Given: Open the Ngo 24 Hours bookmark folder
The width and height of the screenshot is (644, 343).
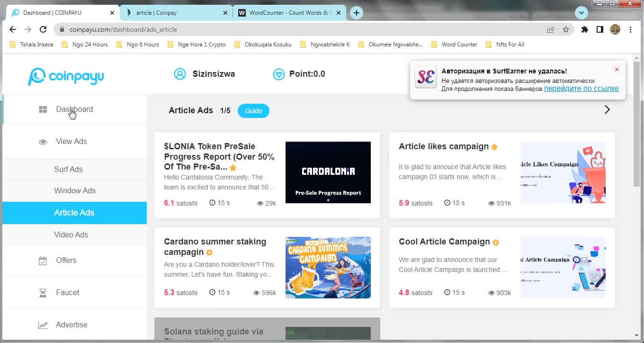Looking at the screenshot, I should point(85,45).
